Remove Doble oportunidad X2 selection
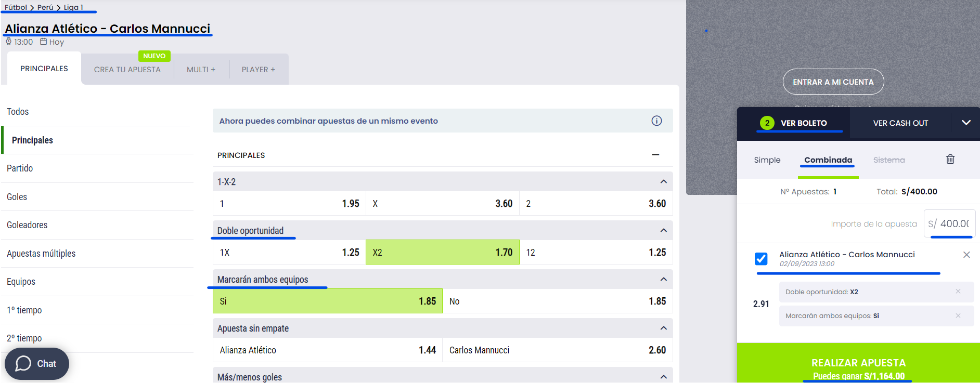 (958, 292)
